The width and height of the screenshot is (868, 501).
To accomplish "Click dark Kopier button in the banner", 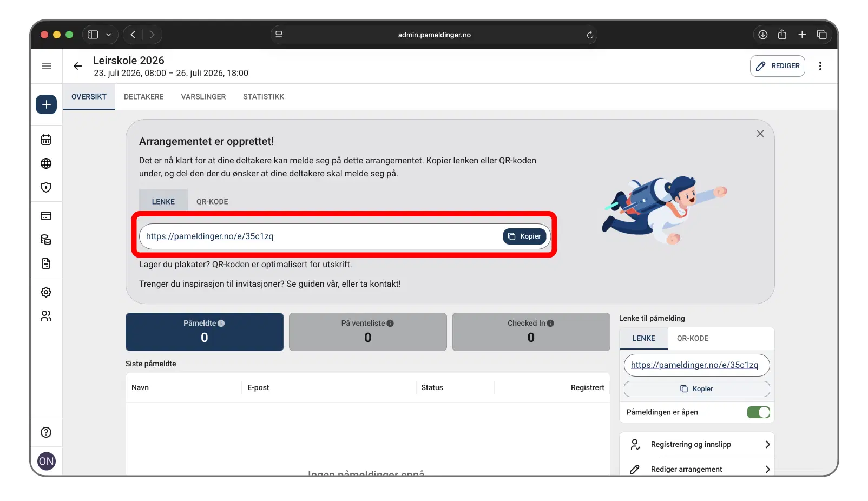I will coord(524,236).
